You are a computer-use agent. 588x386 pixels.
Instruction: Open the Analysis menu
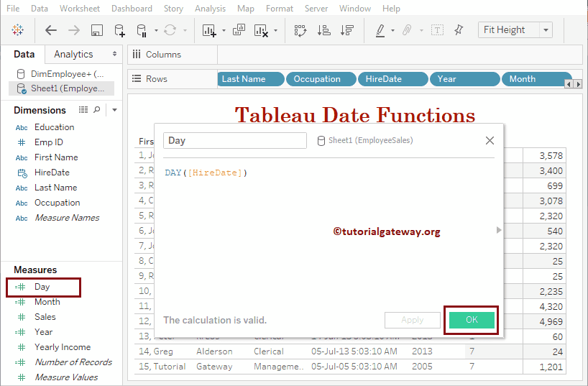pyautogui.click(x=210, y=8)
